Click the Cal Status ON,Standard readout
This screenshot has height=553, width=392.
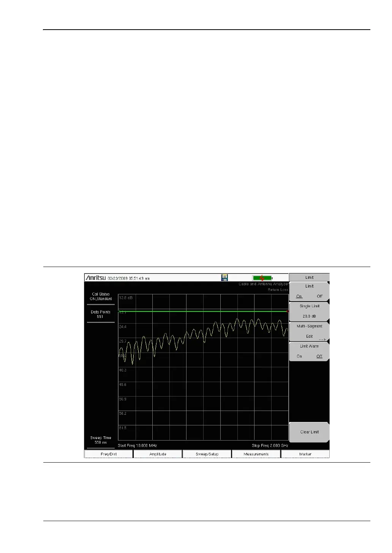pos(101,296)
